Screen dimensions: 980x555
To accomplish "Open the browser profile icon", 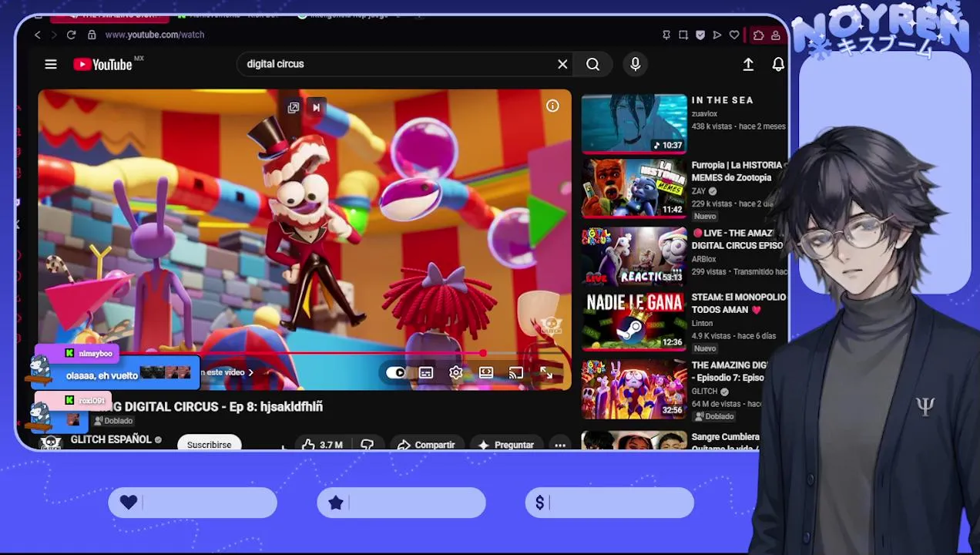I will click(775, 35).
